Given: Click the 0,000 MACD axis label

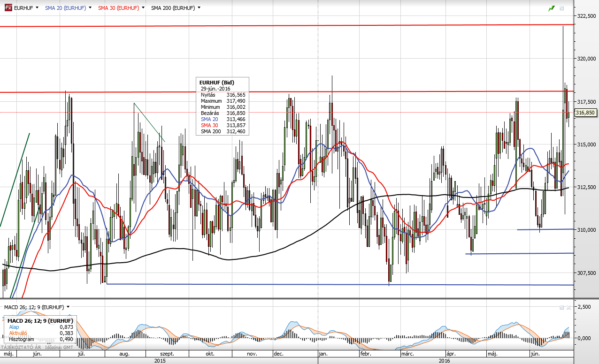Looking at the screenshot, I should click(x=584, y=338).
